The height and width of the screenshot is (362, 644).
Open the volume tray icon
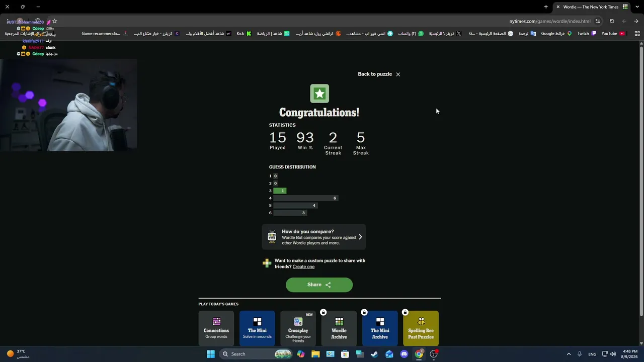click(613, 354)
